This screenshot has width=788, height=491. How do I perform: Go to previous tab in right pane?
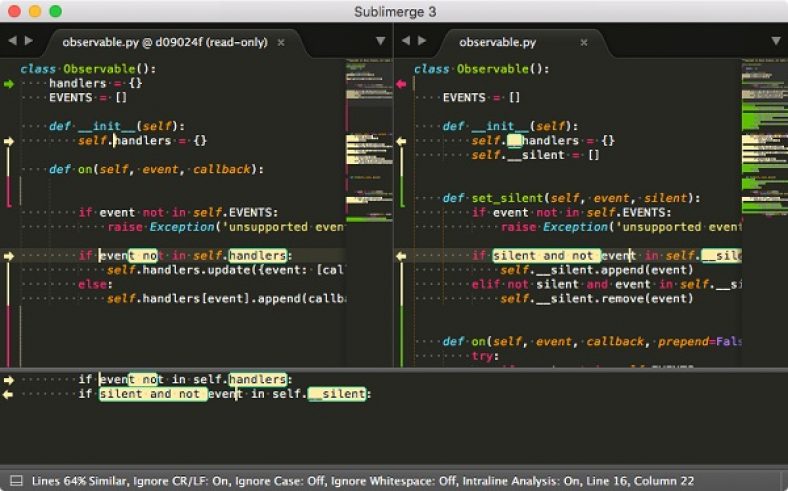coord(406,41)
